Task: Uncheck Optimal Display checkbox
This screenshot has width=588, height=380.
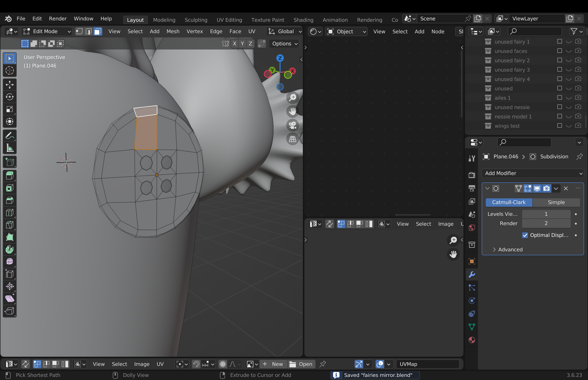Action: click(525, 235)
